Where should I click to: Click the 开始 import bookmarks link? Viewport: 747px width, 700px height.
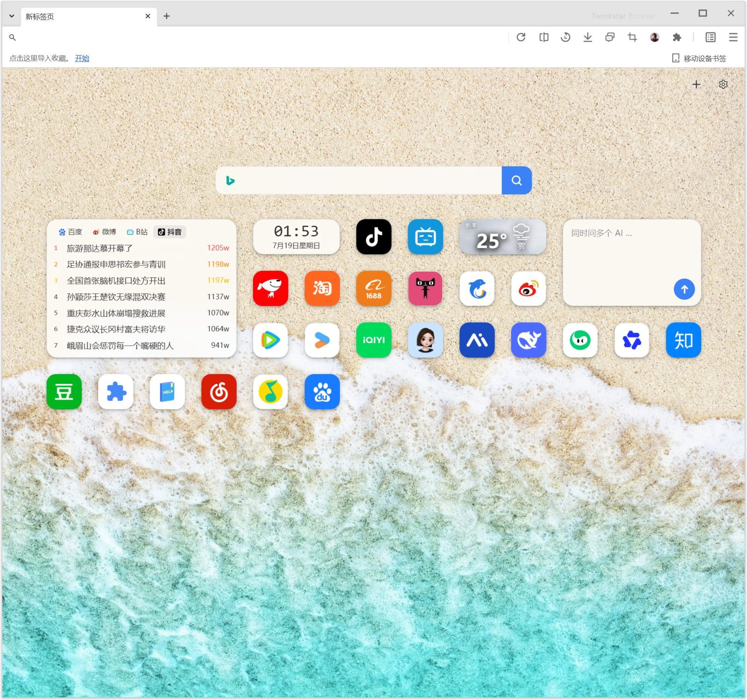pyautogui.click(x=82, y=58)
